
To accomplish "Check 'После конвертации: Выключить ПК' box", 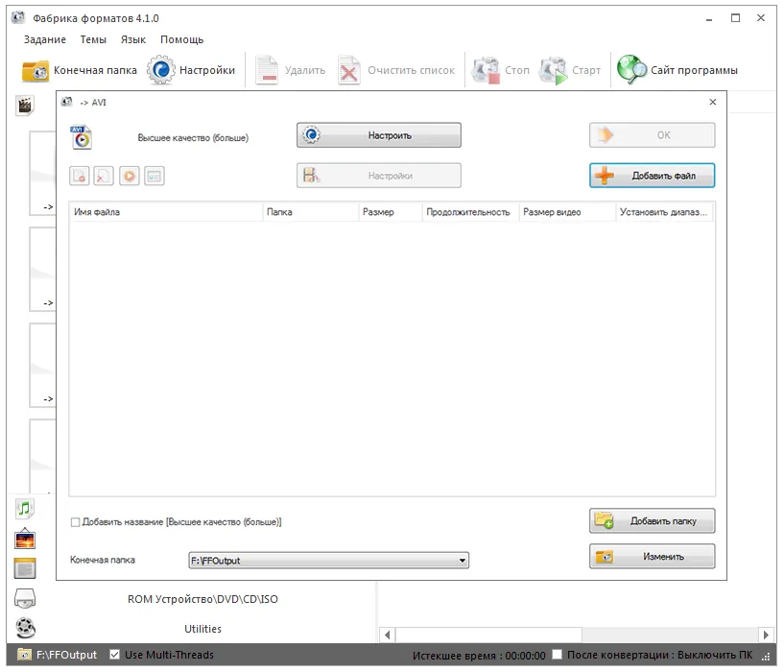I will pos(558,655).
